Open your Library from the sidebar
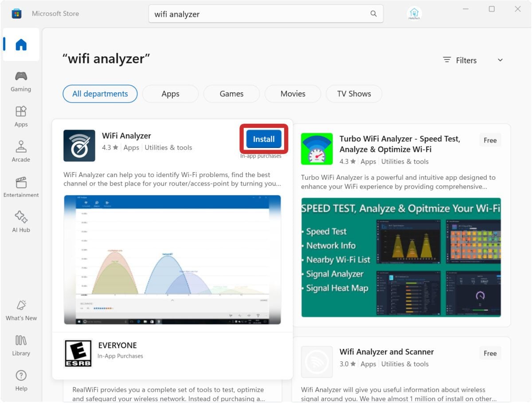The height and width of the screenshot is (403, 532). pos(20,345)
